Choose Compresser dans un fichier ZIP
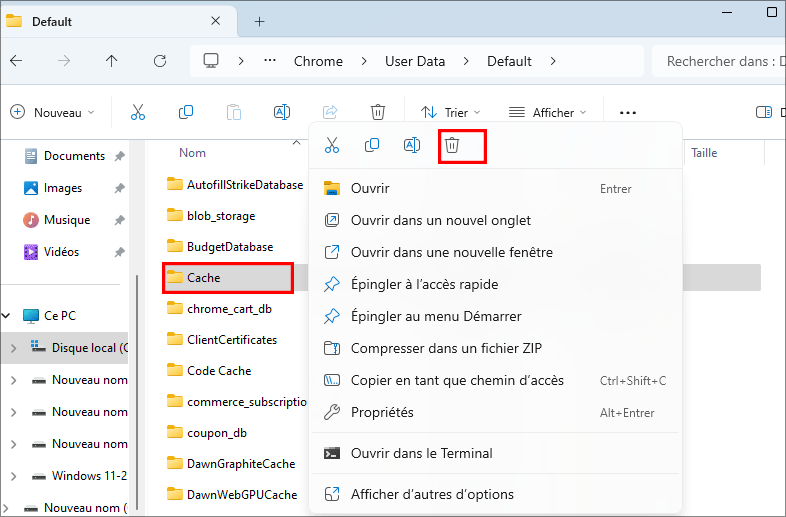Viewport: 786px width, 517px height. coord(495,349)
